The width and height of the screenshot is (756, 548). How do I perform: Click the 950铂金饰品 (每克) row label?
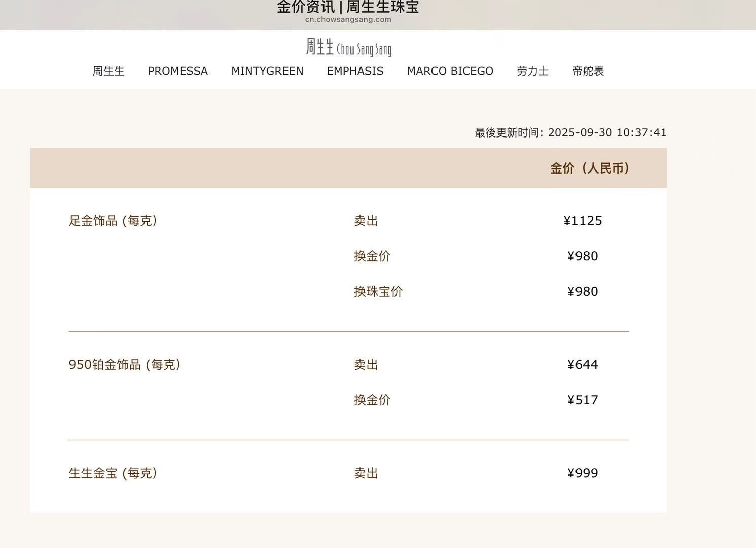tap(125, 365)
